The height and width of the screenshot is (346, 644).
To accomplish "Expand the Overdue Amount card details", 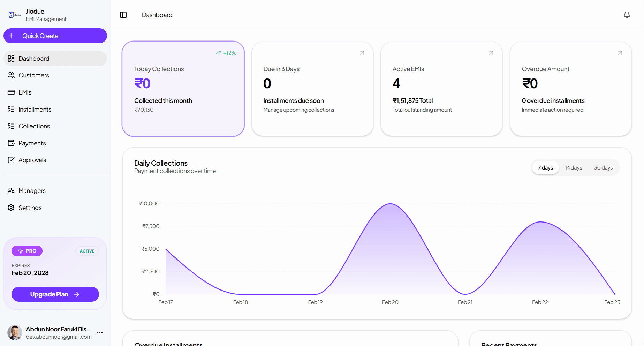I will [x=620, y=53].
